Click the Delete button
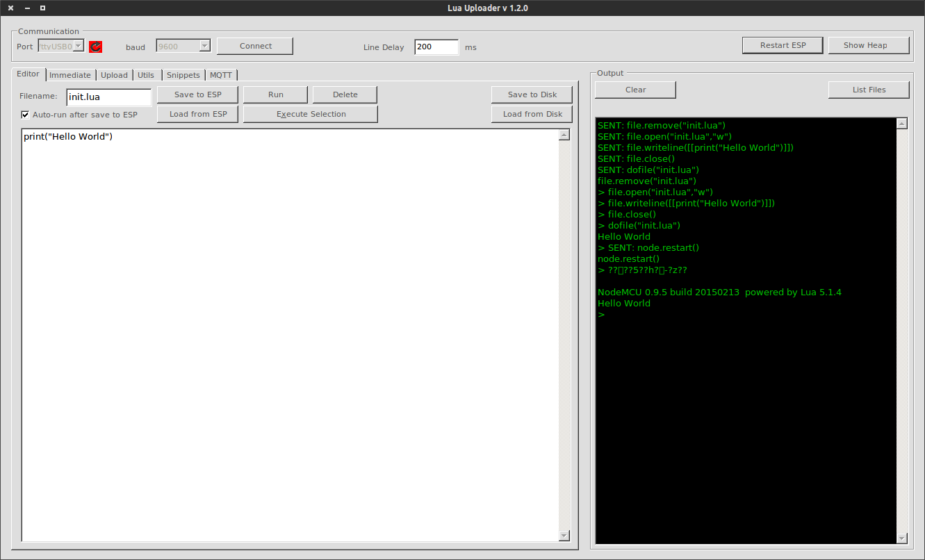Screen dimensions: 925x560 345,94
